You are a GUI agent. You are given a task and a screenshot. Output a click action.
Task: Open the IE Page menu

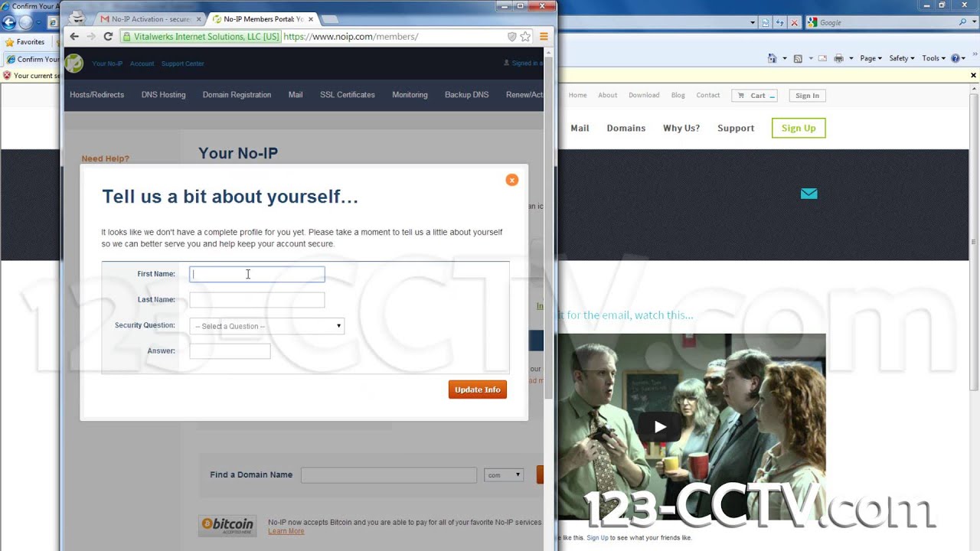(x=871, y=58)
